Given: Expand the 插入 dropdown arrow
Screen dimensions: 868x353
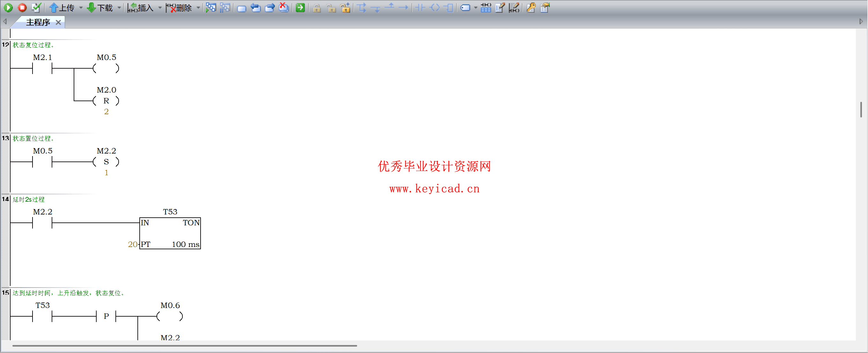Looking at the screenshot, I should [x=160, y=7].
